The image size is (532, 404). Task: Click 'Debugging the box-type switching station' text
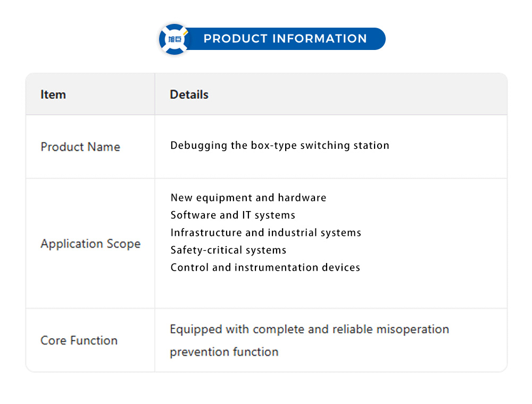click(280, 145)
